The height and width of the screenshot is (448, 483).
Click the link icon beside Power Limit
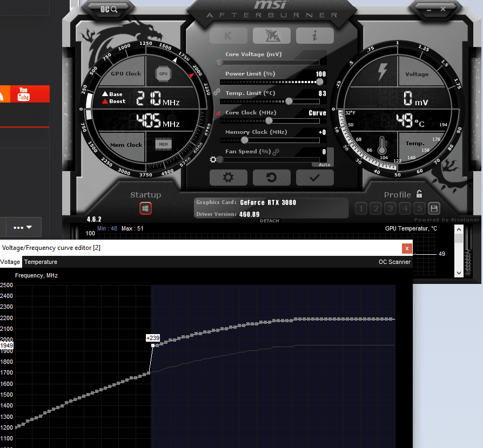217,92
